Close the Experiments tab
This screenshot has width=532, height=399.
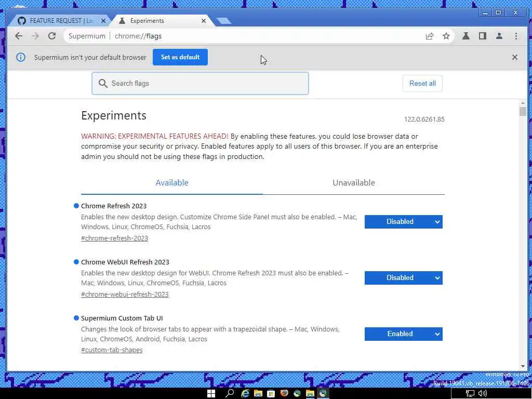click(x=204, y=21)
